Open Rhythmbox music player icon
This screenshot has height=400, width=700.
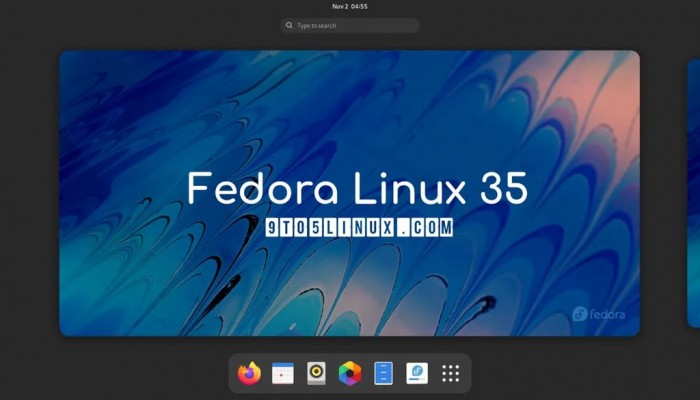click(317, 373)
